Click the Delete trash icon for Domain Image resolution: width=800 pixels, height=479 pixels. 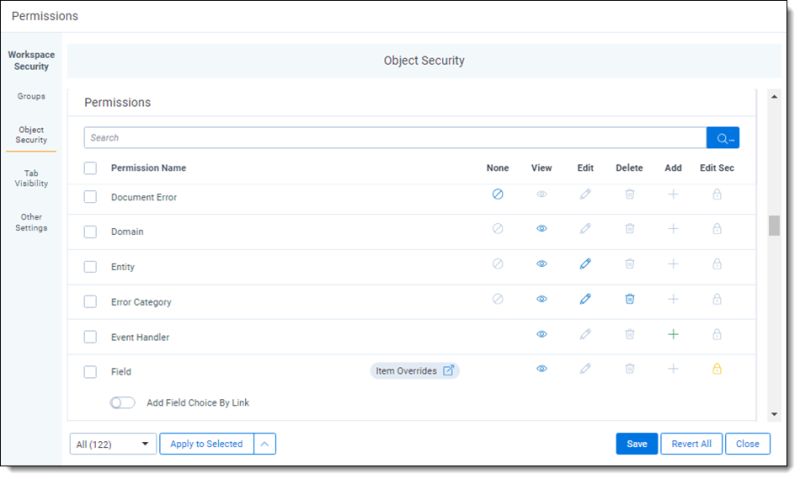click(x=630, y=229)
